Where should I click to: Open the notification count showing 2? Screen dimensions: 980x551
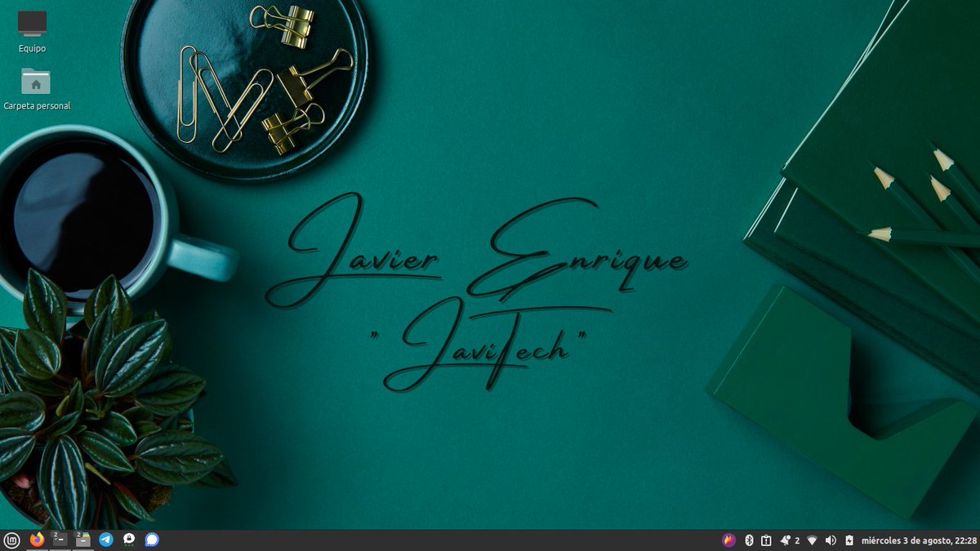click(796, 540)
